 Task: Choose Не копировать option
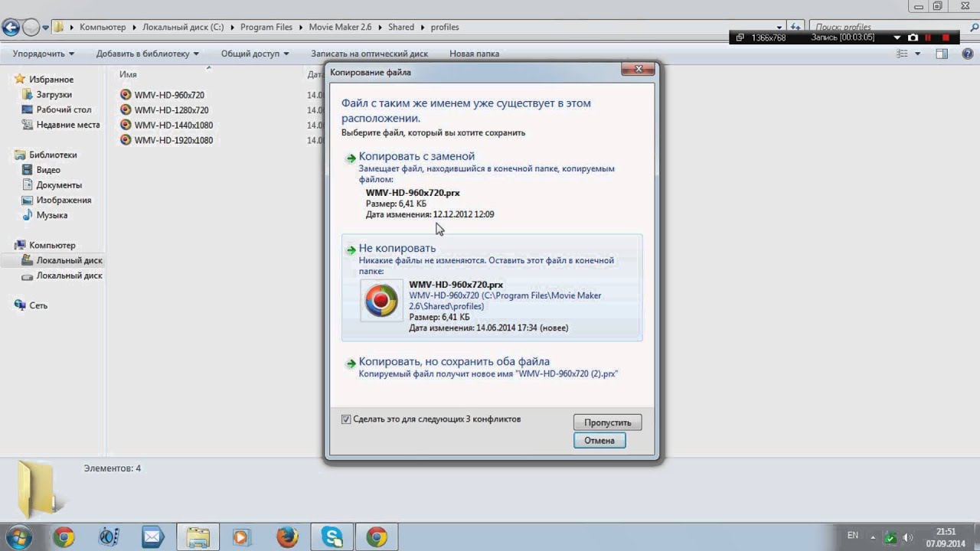pos(492,287)
